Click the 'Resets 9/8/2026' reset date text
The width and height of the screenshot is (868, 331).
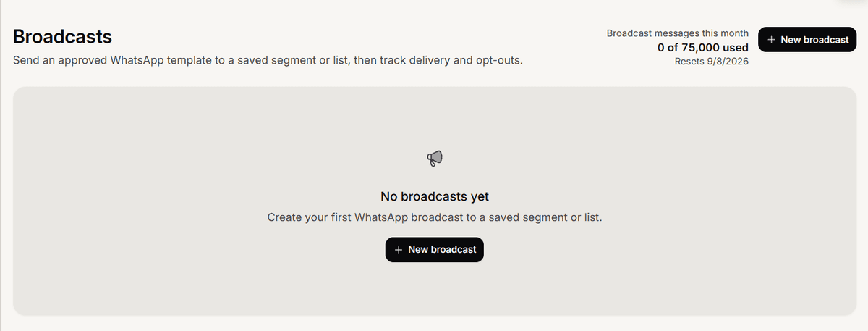[712, 61]
